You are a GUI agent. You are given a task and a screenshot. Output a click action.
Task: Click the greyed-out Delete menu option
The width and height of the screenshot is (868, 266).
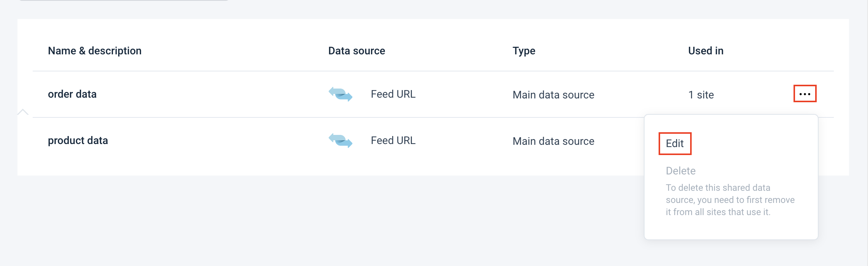pos(681,171)
